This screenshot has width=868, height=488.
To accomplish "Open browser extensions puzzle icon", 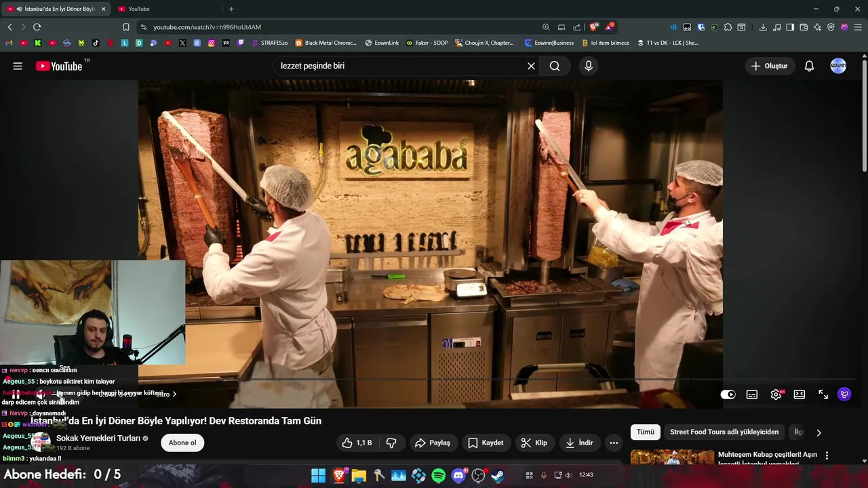I will (x=728, y=27).
